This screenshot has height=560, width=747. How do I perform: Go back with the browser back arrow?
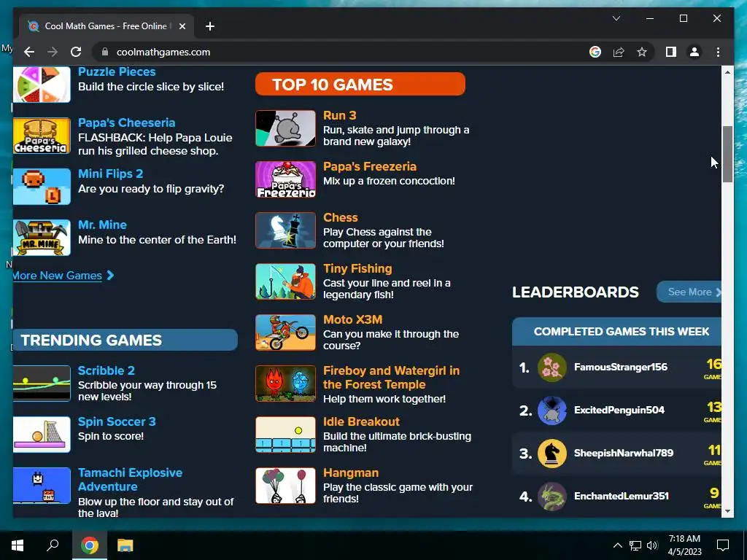click(x=29, y=52)
